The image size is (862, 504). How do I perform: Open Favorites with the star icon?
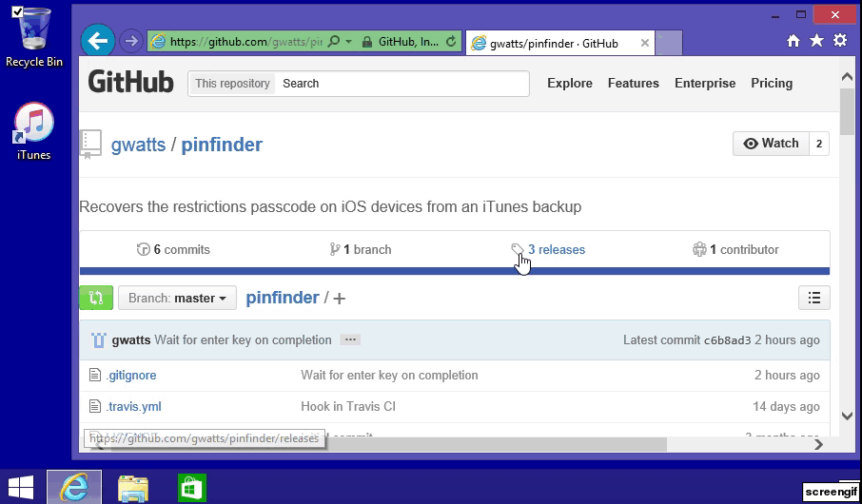pos(816,40)
